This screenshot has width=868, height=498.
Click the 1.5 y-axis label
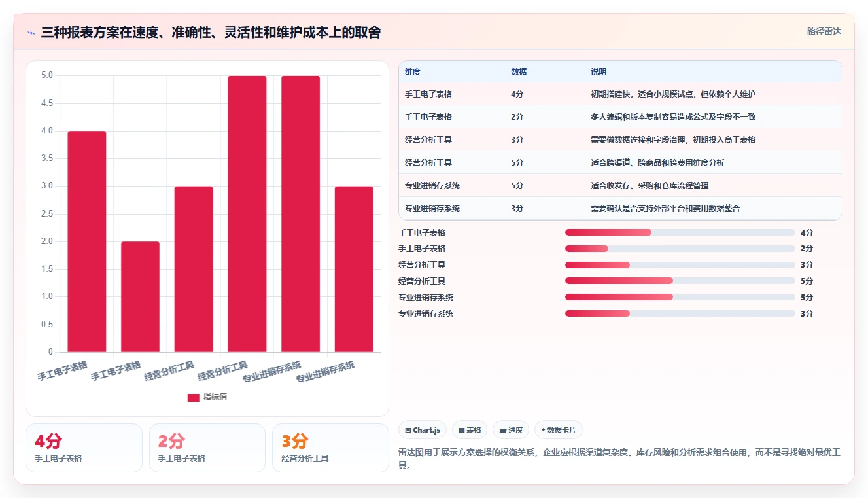pos(47,269)
